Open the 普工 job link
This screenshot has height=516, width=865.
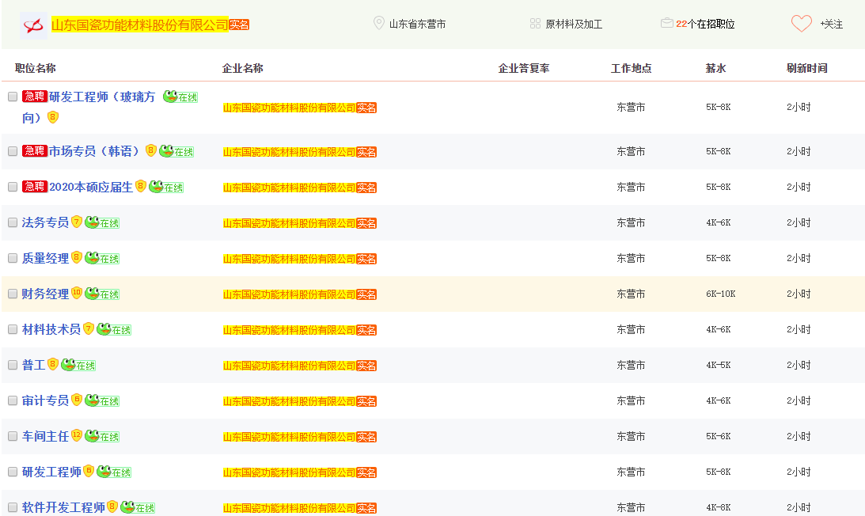[x=33, y=365]
